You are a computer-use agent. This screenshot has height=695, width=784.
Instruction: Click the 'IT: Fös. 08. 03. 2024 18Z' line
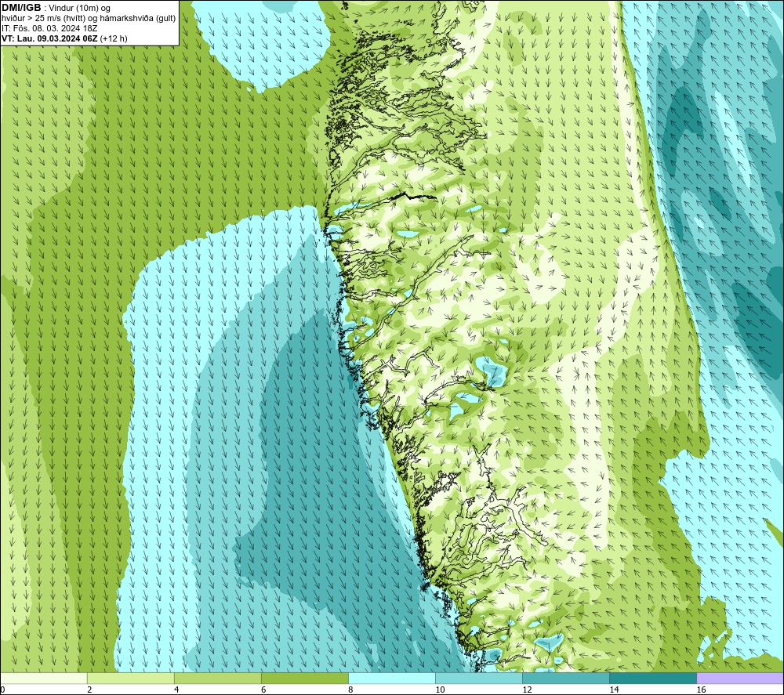(x=49, y=28)
